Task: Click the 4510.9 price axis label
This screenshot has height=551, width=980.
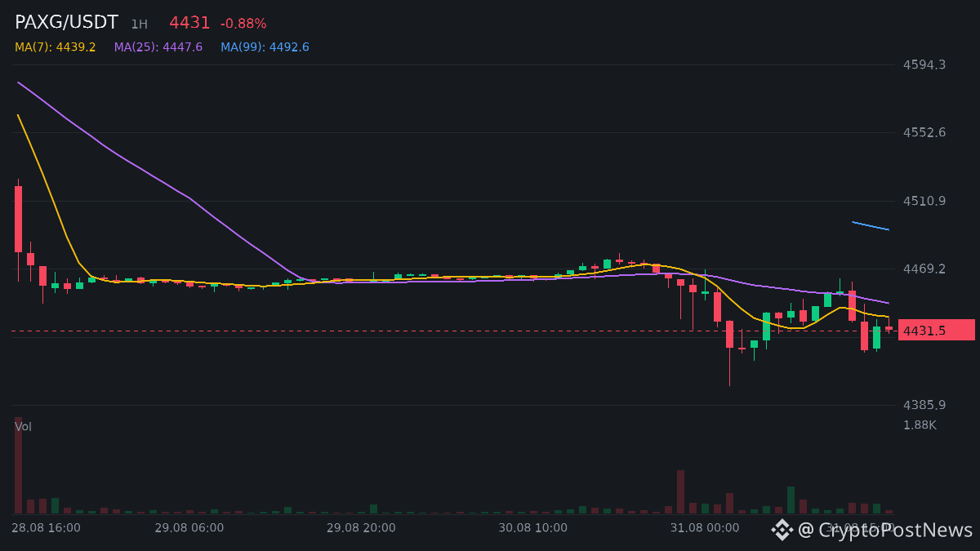Action: (x=924, y=201)
